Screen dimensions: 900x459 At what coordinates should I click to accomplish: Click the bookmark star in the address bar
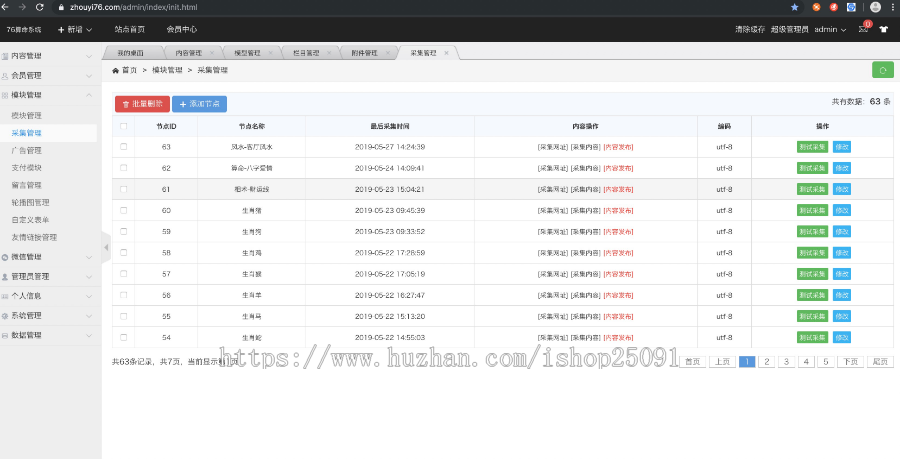tap(794, 7)
